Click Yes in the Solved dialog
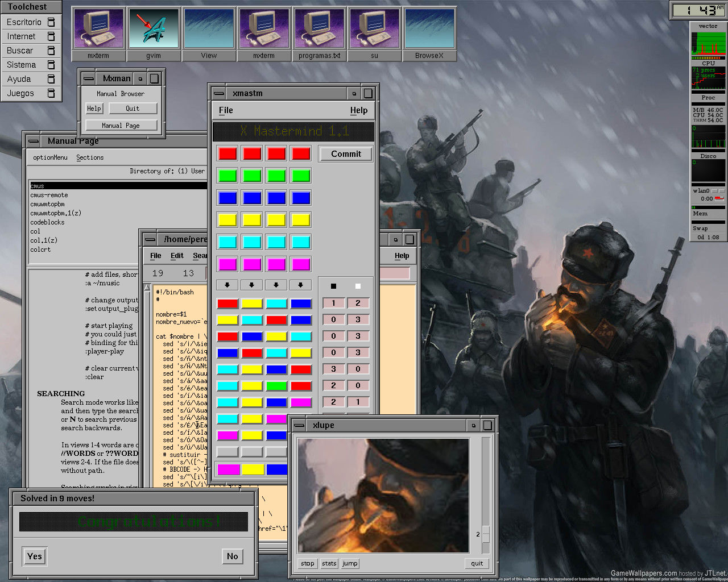 coord(35,556)
